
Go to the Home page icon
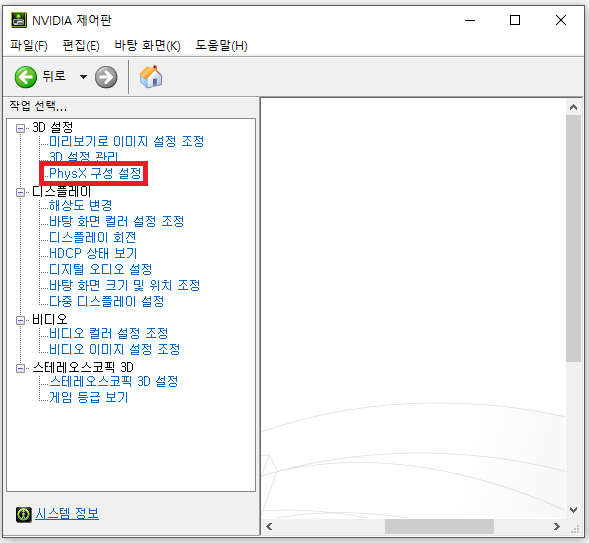coord(151,77)
